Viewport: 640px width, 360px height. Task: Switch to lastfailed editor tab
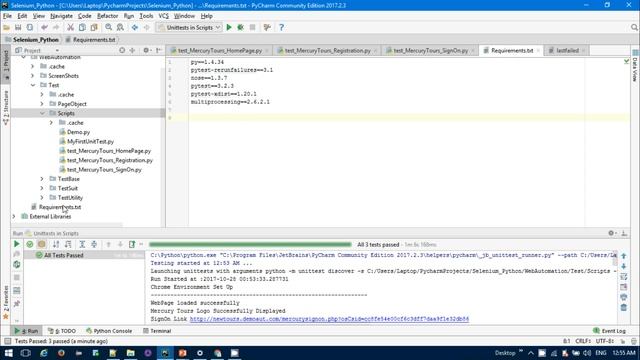click(567, 50)
